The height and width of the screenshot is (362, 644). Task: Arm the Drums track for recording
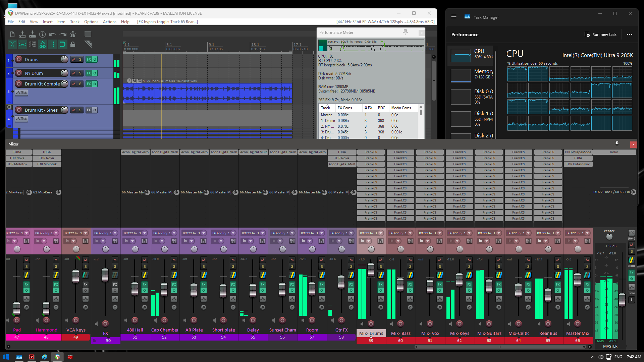pos(19,59)
